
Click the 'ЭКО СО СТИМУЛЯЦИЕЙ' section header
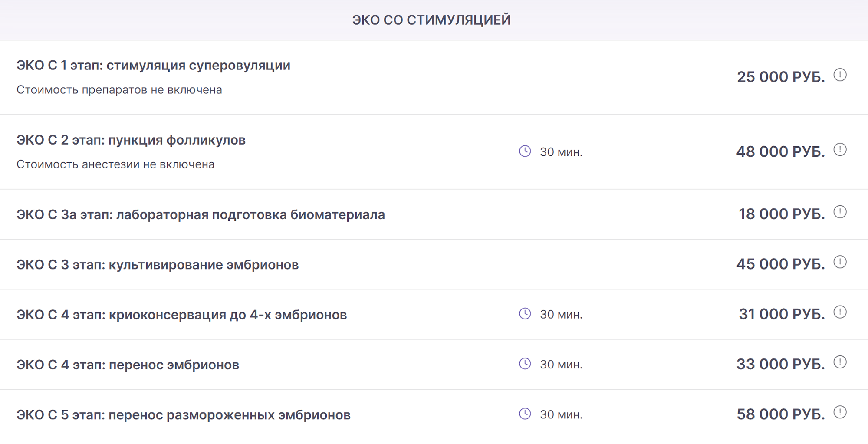pyautogui.click(x=431, y=20)
